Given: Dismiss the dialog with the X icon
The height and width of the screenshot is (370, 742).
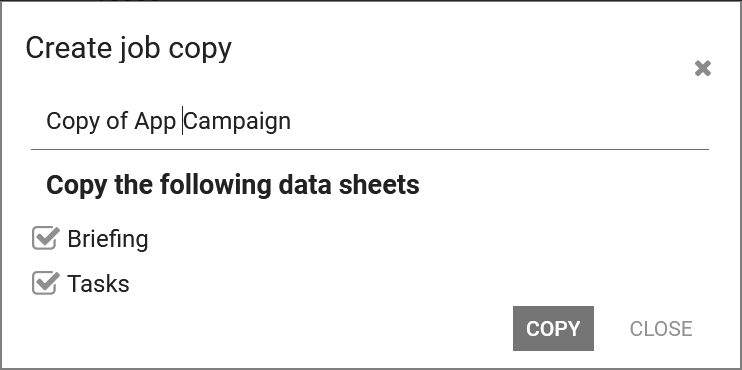Looking at the screenshot, I should pos(703,69).
